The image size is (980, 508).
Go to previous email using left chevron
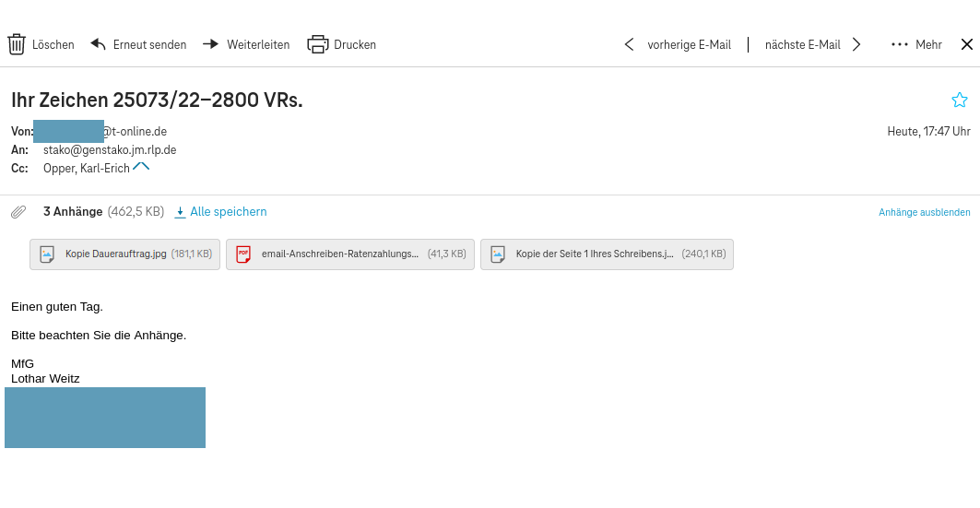click(x=629, y=44)
